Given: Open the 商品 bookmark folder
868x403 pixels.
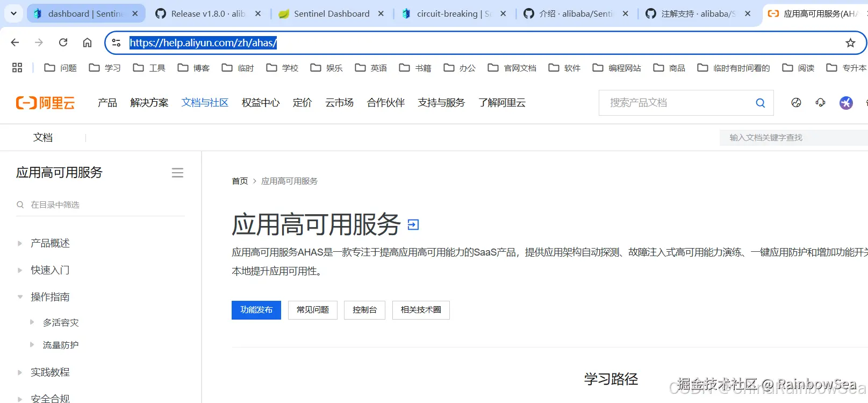Looking at the screenshot, I should 669,68.
